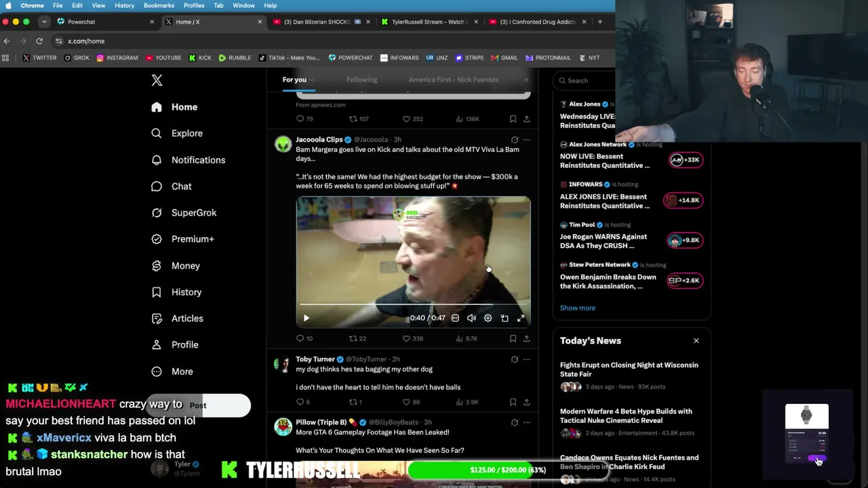868x488 pixels.
Task: Toggle captions on the video player
Action: click(x=455, y=318)
